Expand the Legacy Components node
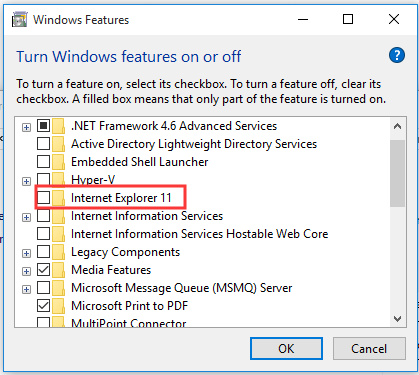 click(x=26, y=253)
